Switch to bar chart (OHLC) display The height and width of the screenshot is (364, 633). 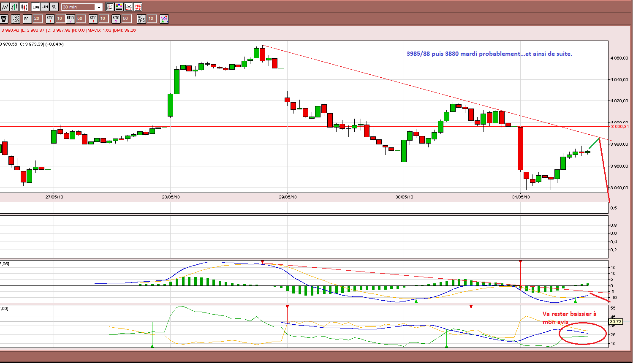tap(14, 7)
